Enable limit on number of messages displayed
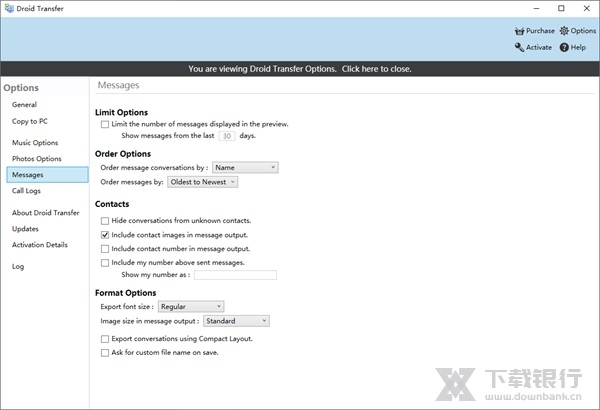The image size is (600, 410). [106, 124]
